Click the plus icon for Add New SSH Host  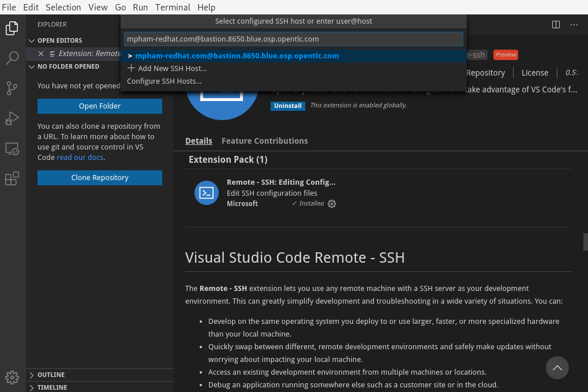(131, 68)
